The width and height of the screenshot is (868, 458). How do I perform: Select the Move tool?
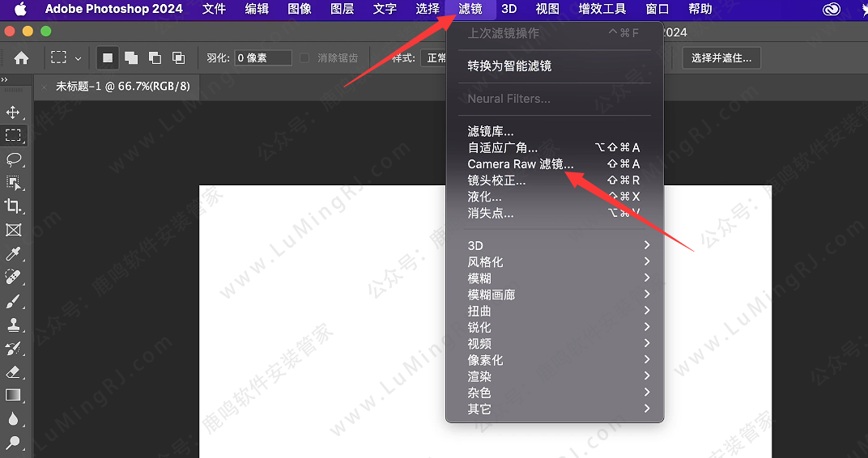13,112
